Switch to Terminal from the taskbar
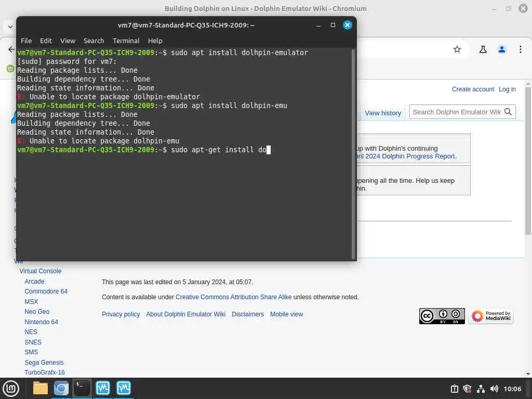 coord(82,388)
